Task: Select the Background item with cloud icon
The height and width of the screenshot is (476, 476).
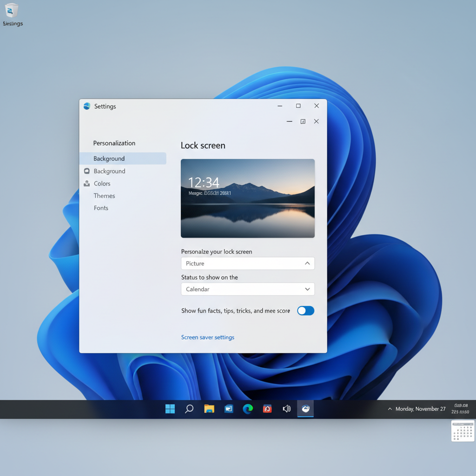Action: pyautogui.click(x=109, y=171)
